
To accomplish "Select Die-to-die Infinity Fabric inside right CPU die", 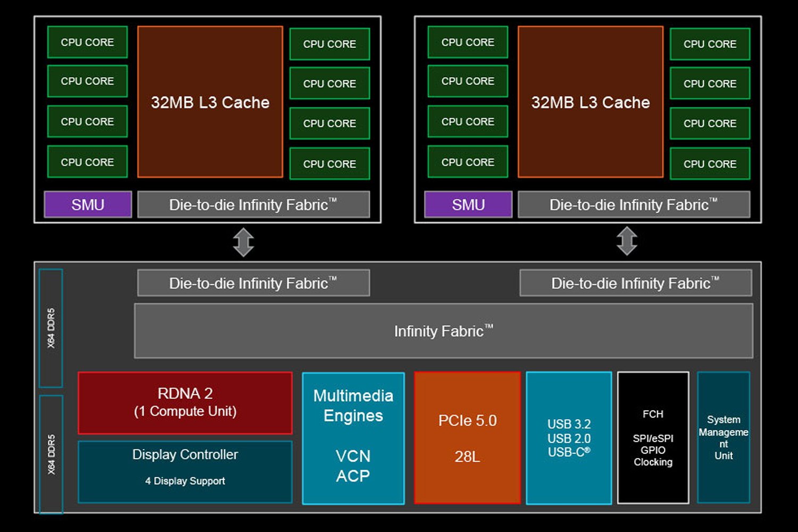I will pyautogui.click(x=634, y=205).
